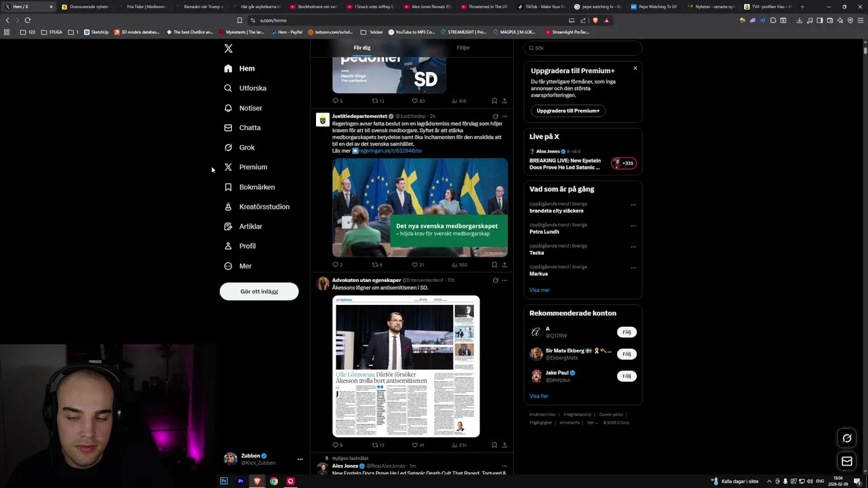Image resolution: width=868 pixels, height=488 pixels.
Task: Follow Sir Mats Ekberg
Action: click(627, 354)
